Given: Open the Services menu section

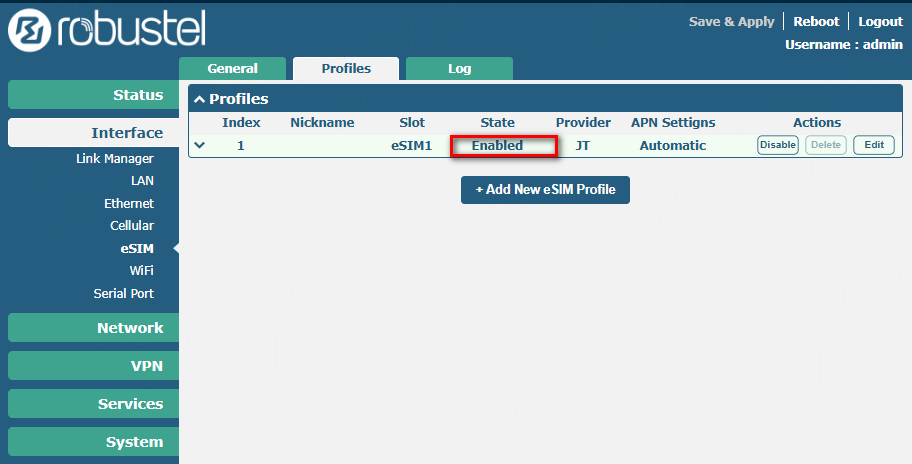Looking at the screenshot, I should [86, 404].
